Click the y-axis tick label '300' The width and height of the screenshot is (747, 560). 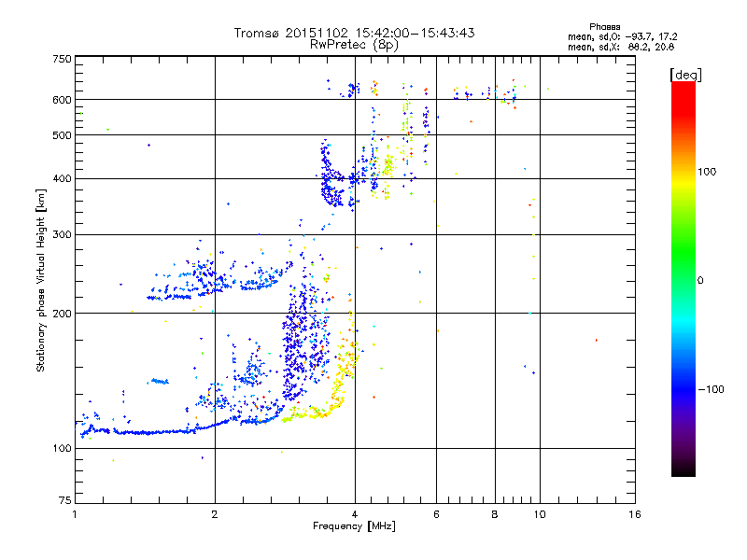pyautogui.click(x=62, y=235)
